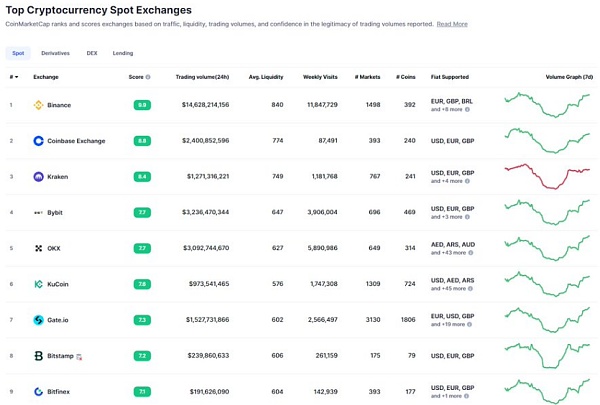Image resolution: width=600 pixels, height=405 pixels.
Task: Open the Read More link
Action: 452,23
